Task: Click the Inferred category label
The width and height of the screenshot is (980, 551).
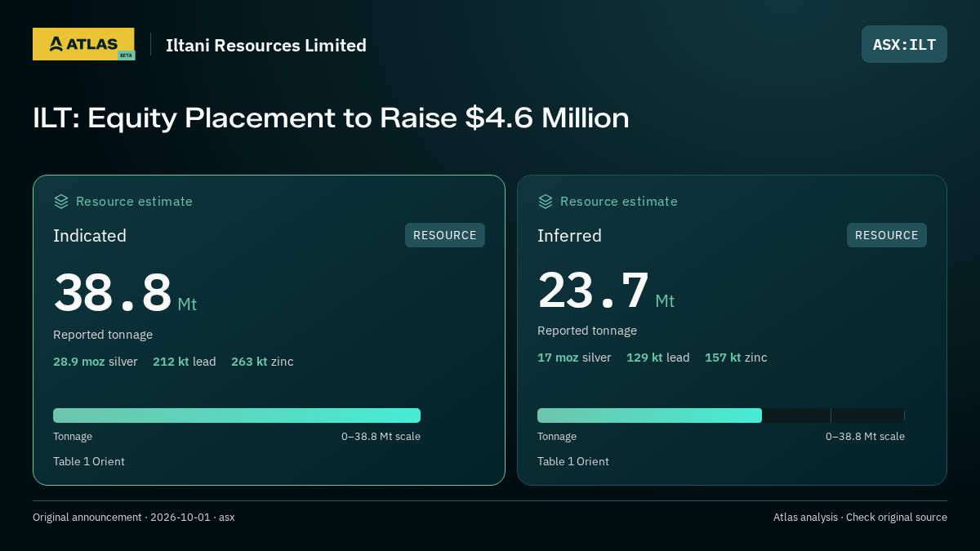Action: pos(569,236)
